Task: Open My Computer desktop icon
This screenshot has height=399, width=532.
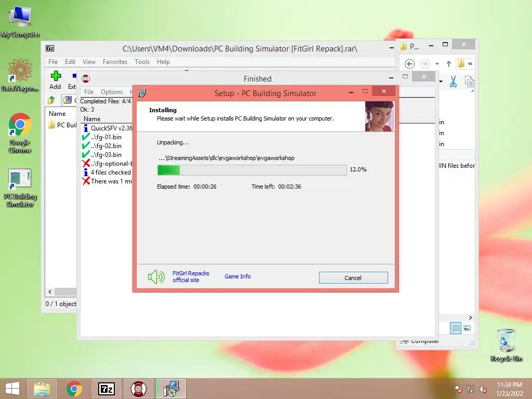Action: 20,21
